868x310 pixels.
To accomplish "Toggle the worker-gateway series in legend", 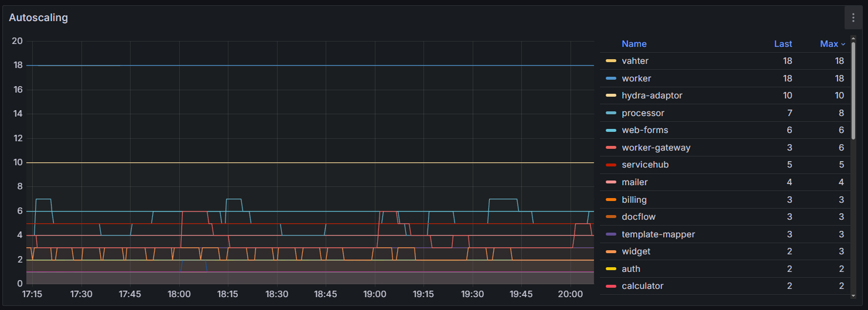I will 656,148.
